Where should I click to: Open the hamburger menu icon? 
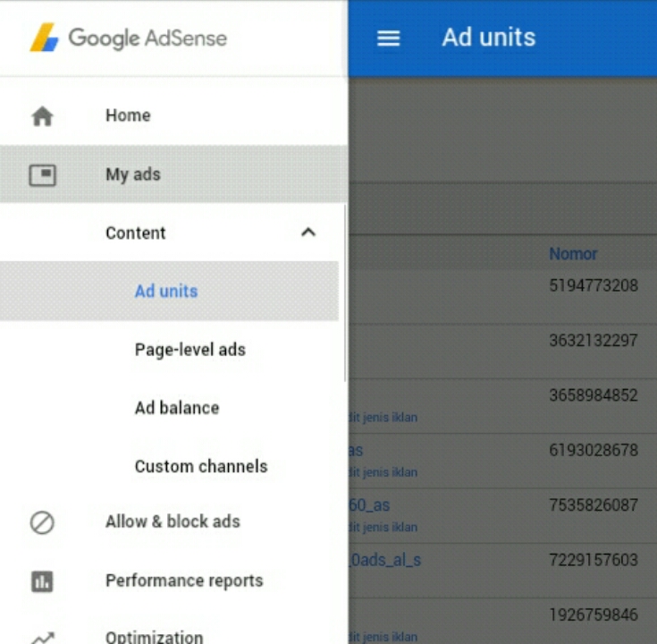click(x=389, y=38)
